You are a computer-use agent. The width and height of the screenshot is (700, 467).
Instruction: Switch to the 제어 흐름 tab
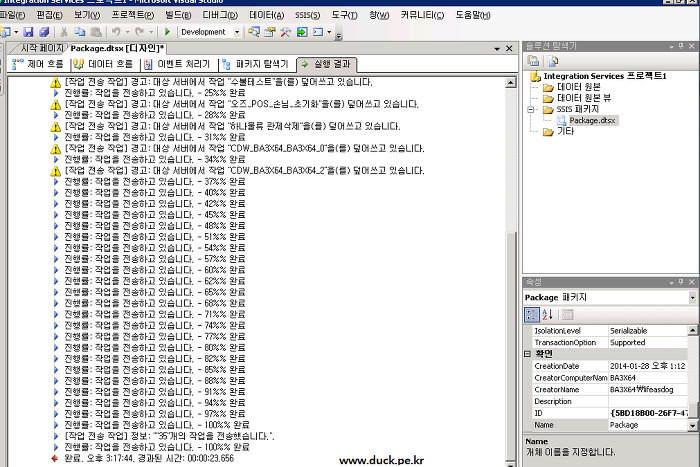click(x=38, y=64)
